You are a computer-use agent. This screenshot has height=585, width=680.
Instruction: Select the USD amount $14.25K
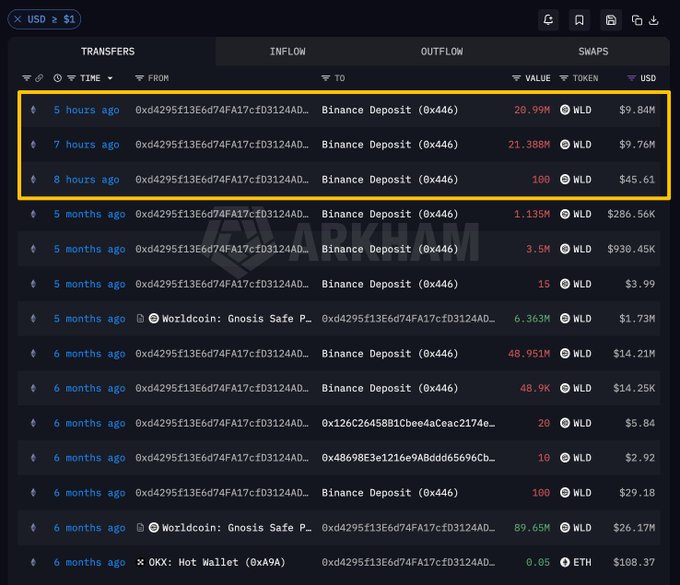click(x=634, y=389)
